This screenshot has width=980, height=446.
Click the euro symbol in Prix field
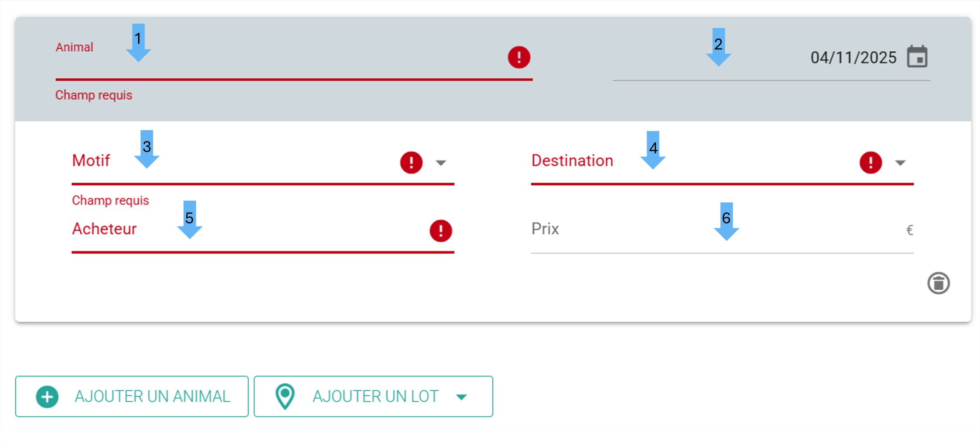909,230
